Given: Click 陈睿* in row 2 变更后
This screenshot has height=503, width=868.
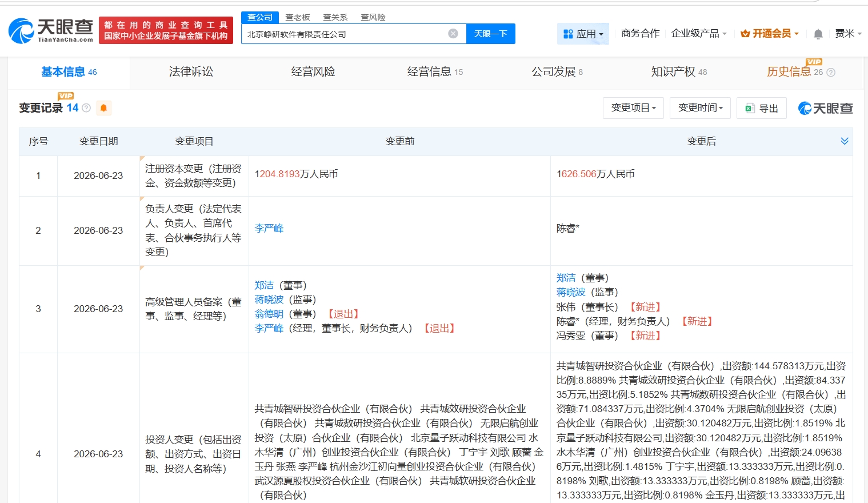Looking at the screenshot, I should click(568, 229).
